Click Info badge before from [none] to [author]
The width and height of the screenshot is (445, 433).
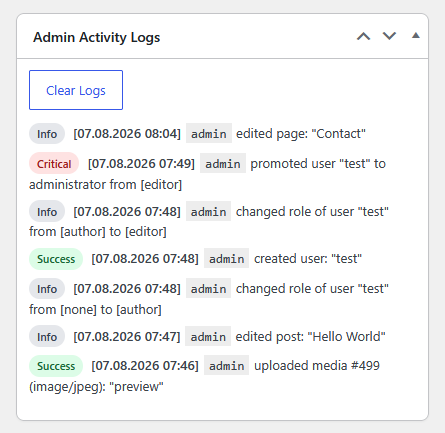coord(47,289)
